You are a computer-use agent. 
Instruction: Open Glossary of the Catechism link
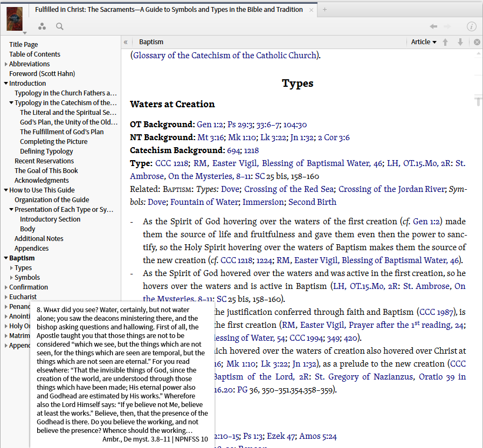coord(225,56)
